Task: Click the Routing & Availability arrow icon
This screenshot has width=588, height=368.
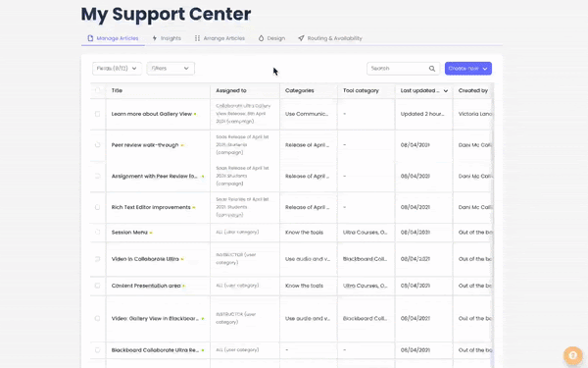Action: [301, 38]
